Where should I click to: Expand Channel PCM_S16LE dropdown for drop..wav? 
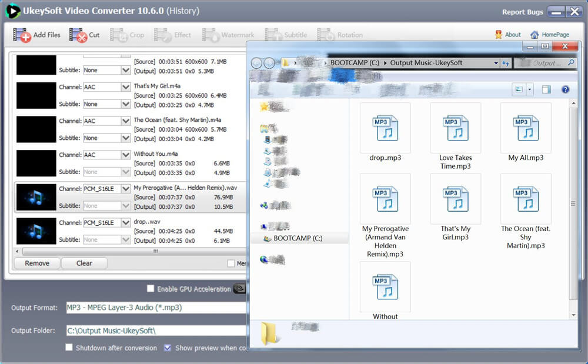pos(125,223)
